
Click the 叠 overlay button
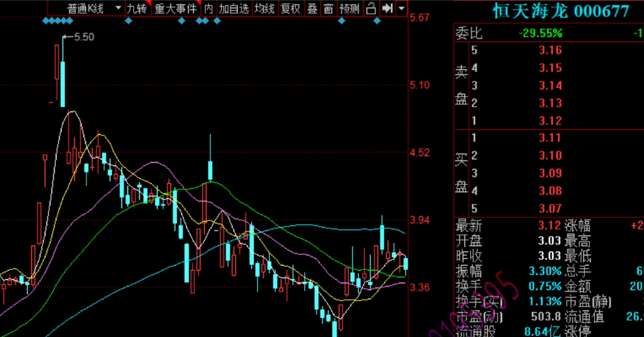click(x=312, y=8)
